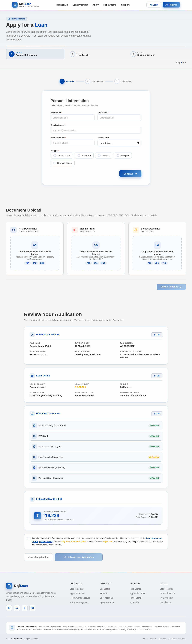Click Bank Statements building icon
Image resolution: width=192 pixels, height=644 pixels.
click(136, 230)
